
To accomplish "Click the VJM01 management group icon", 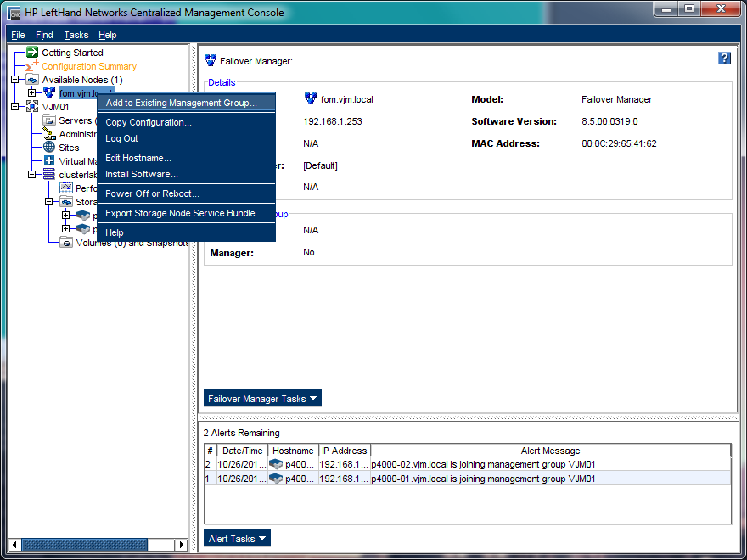I will (32, 107).
